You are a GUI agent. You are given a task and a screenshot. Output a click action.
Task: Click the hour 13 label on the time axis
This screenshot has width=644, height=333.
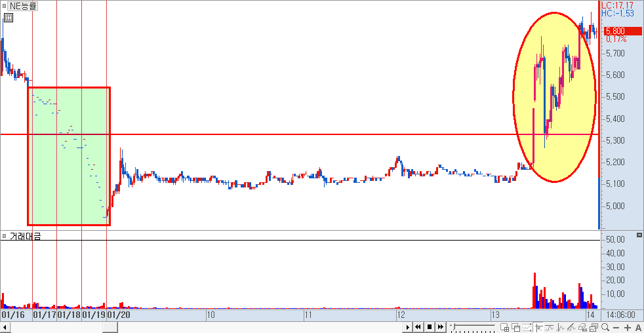coord(496,315)
